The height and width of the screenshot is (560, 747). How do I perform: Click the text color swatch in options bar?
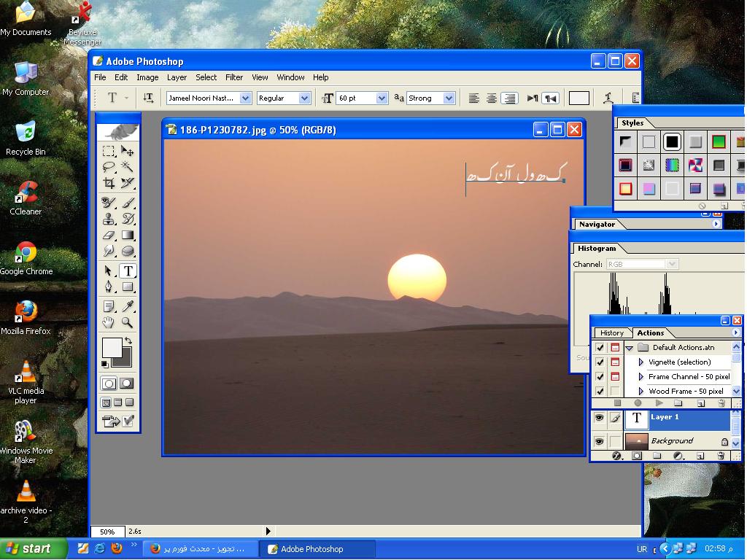click(x=579, y=98)
